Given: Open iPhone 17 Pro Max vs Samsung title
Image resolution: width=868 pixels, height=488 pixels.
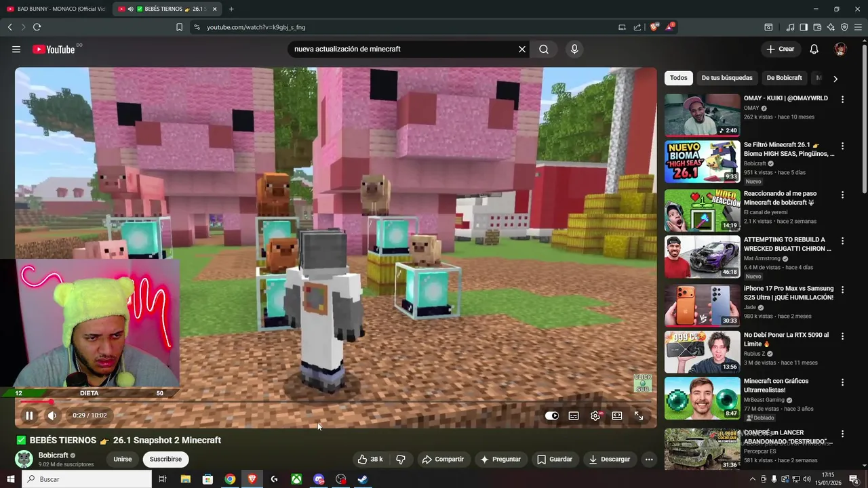Looking at the screenshot, I should 789,293.
